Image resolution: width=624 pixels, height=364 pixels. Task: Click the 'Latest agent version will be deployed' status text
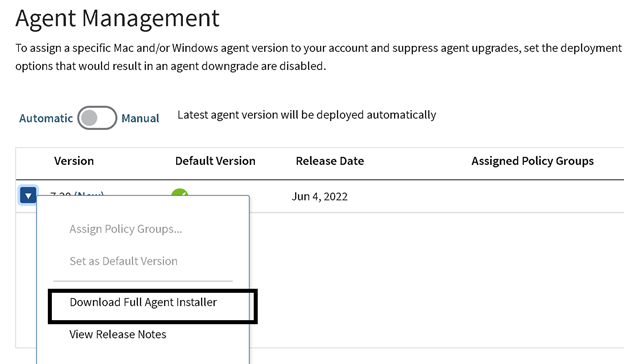pyautogui.click(x=307, y=115)
